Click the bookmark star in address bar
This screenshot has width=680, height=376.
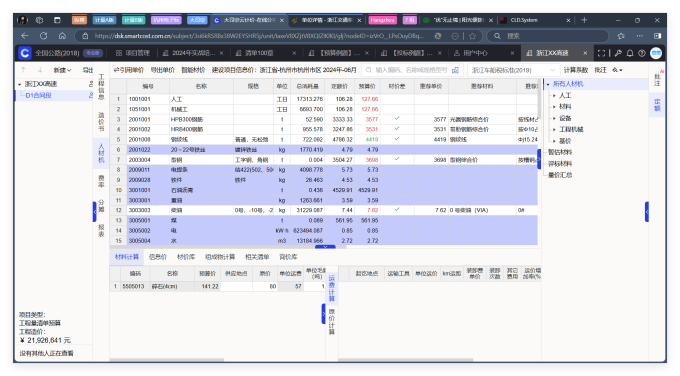pyautogui.click(x=472, y=36)
